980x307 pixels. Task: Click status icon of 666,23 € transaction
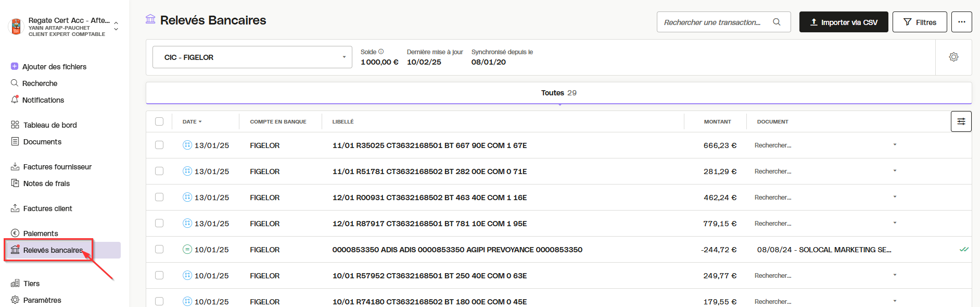[x=187, y=145]
